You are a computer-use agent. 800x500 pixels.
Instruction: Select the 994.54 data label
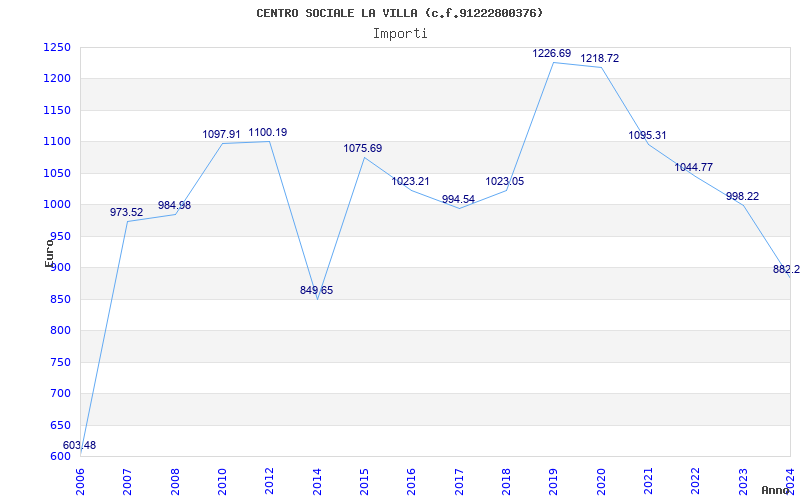pyautogui.click(x=458, y=199)
